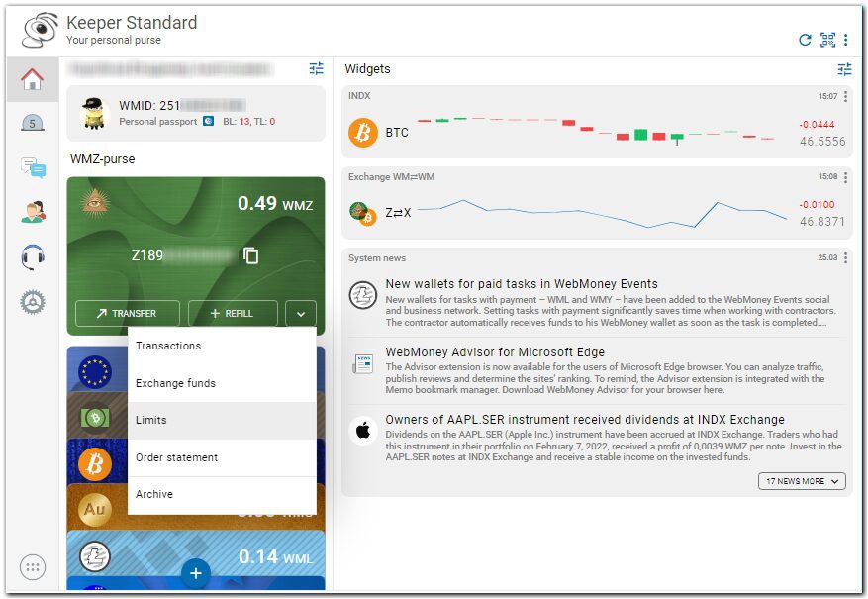Open the support headset icon
This screenshot has height=599, width=868.
[33, 256]
